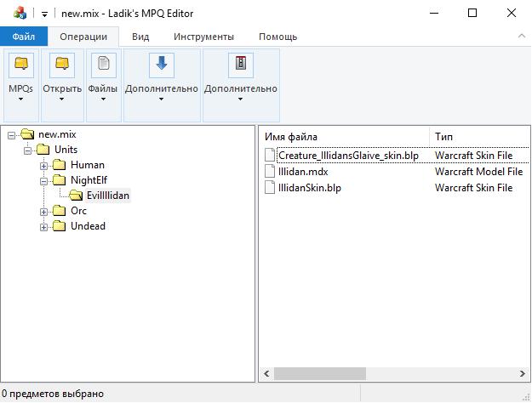The width and height of the screenshot is (532, 403).
Task: Click the Illidan.mdx file icon
Action: click(x=270, y=172)
